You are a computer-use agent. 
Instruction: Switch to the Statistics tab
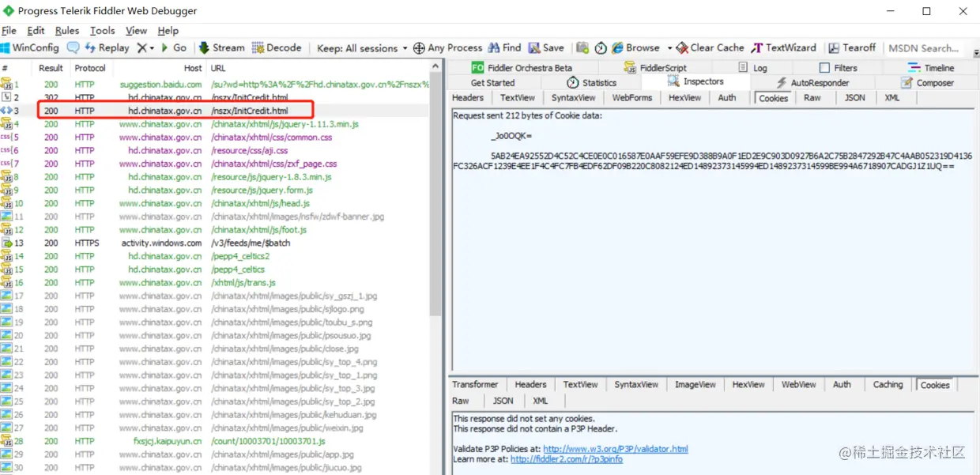[x=591, y=82]
